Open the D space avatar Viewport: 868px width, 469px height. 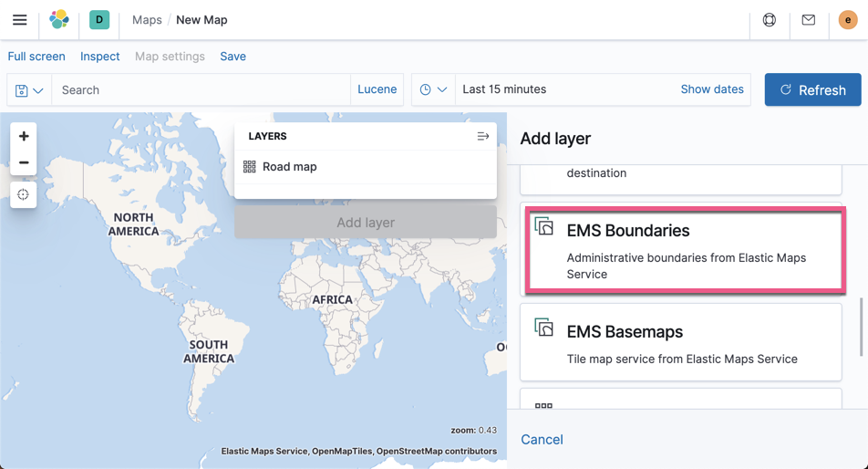tap(99, 20)
